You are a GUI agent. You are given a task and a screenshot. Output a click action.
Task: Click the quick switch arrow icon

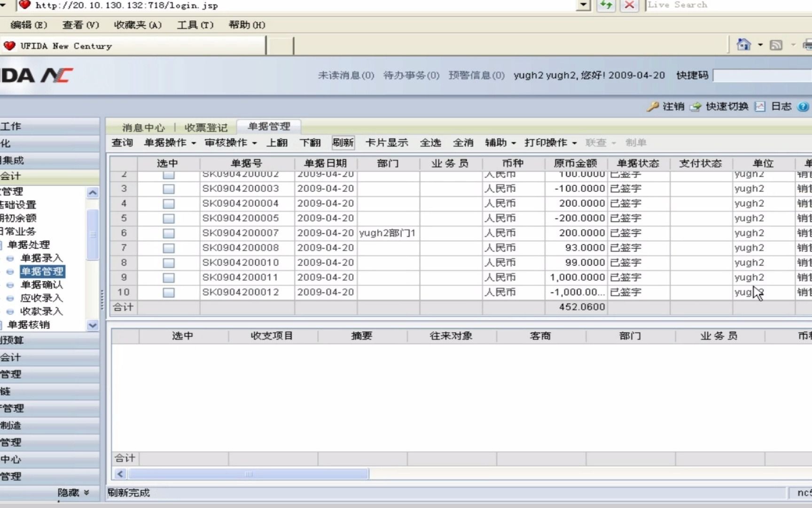695,107
